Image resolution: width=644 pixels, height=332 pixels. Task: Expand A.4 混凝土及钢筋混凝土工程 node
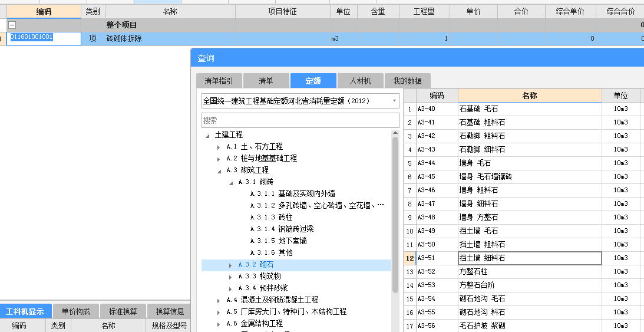coord(219,301)
